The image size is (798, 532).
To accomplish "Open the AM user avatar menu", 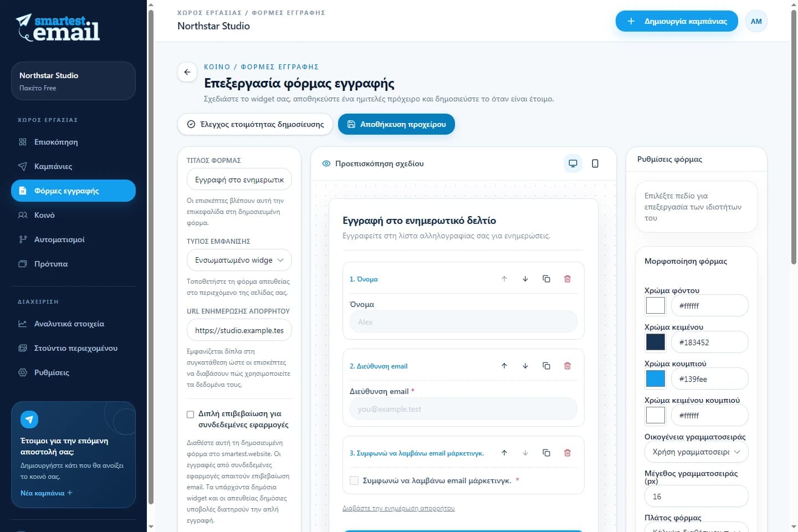I will click(756, 22).
